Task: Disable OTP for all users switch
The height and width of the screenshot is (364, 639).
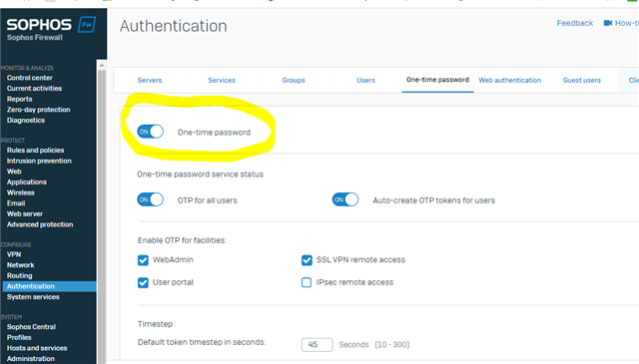Action: point(150,199)
